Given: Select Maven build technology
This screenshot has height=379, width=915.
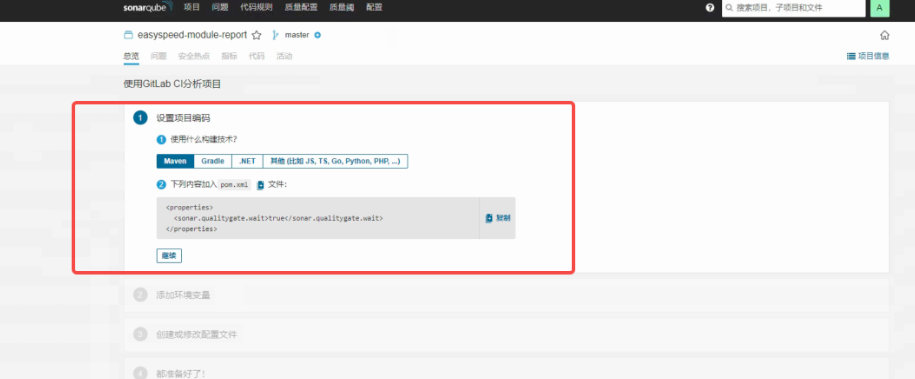Looking at the screenshot, I should [175, 161].
